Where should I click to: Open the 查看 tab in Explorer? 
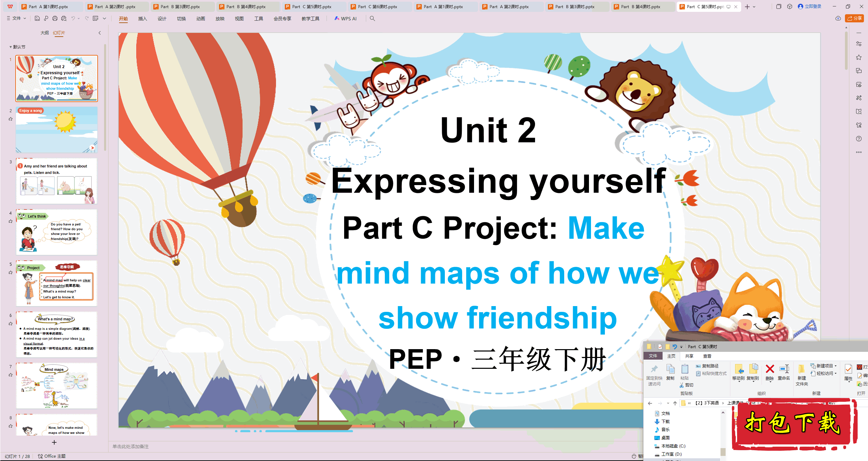[707, 356]
